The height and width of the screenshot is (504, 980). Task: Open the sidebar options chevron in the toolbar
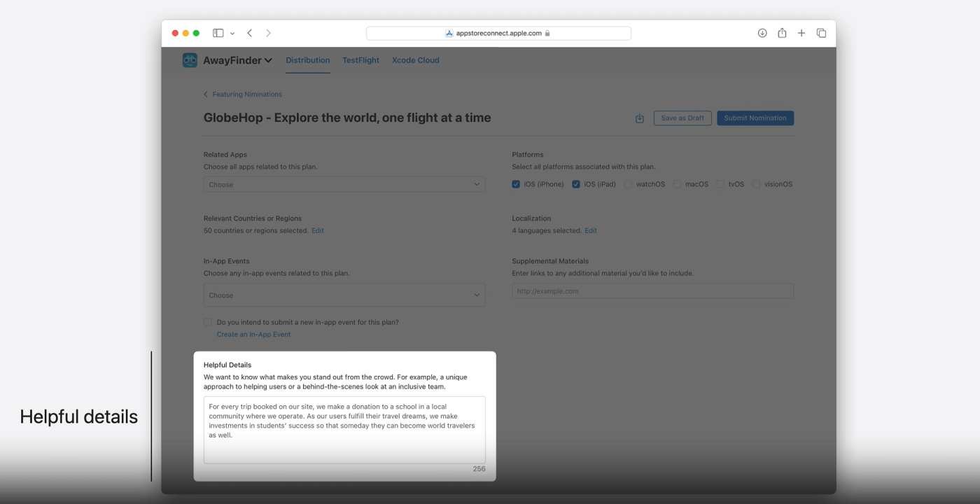[x=232, y=33]
